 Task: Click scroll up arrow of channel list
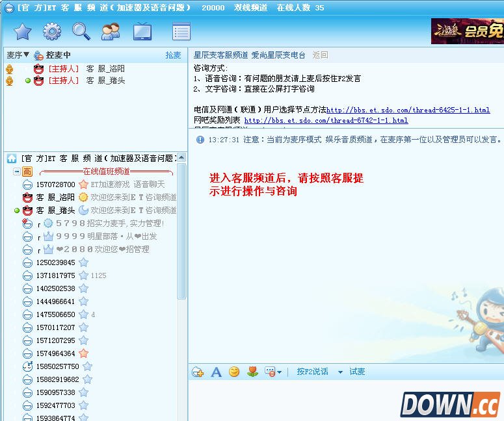[x=181, y=157]
